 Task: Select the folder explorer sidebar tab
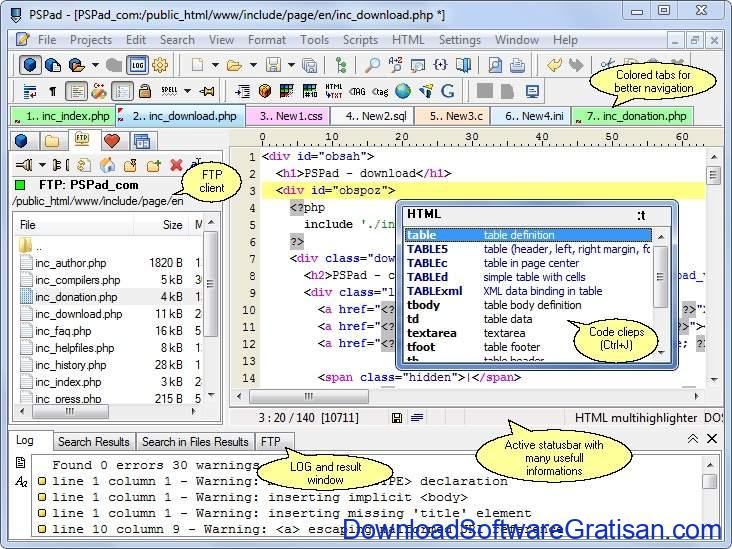[52, 141]
